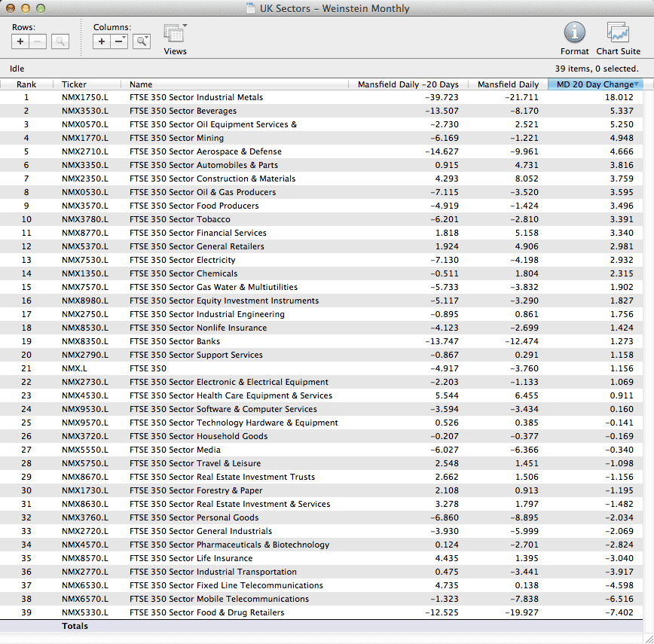Open the Views dropdown menu

[176, 35]
